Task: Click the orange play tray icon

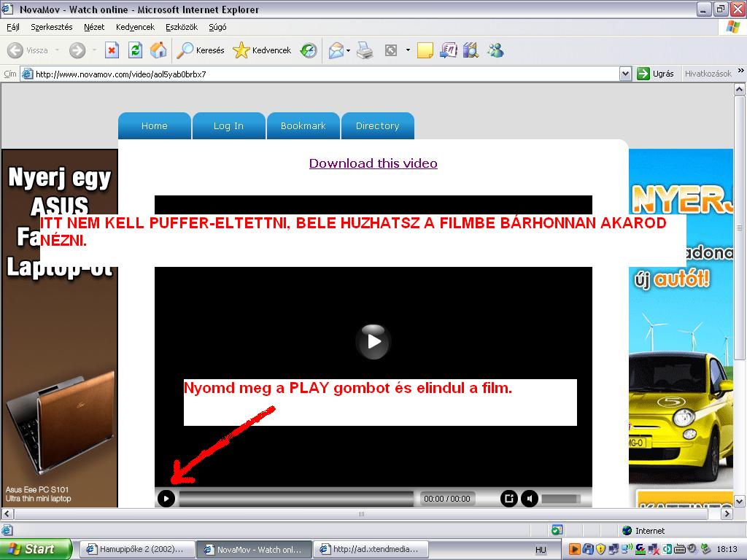Action: [x=575, y=549]
